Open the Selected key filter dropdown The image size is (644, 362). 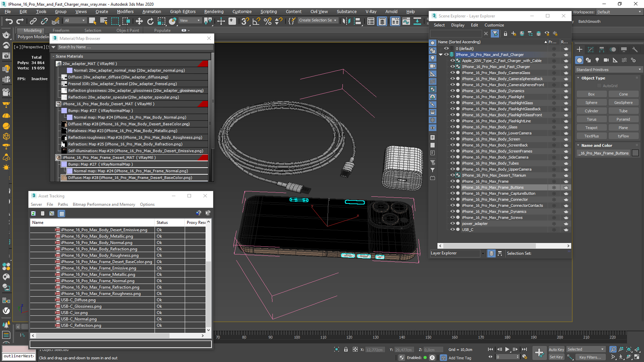click(586, 349)
